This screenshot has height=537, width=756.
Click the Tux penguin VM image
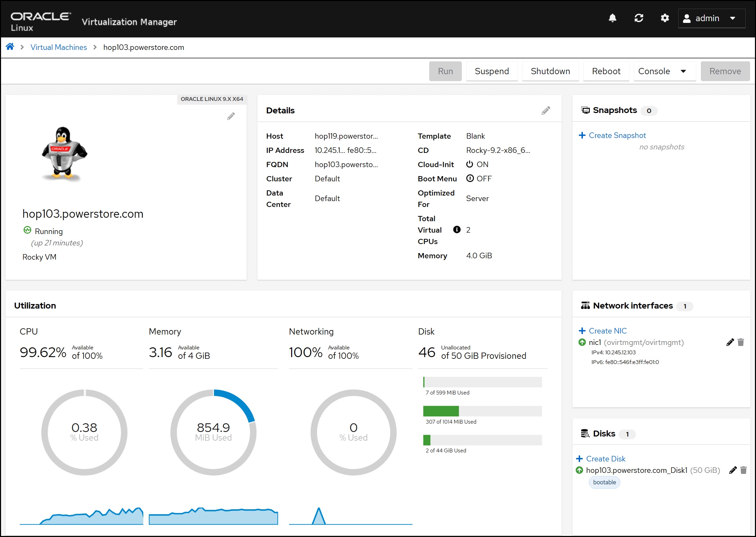point(64,154)
